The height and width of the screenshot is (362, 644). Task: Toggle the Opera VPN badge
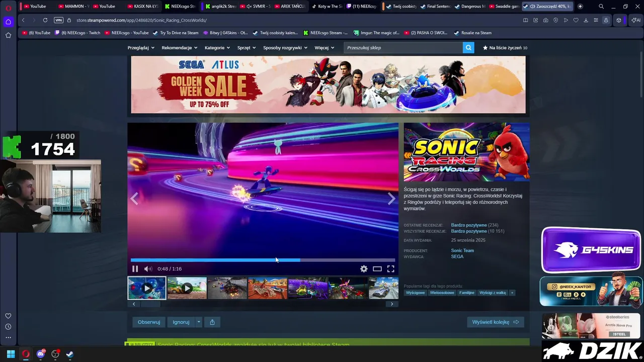[x=58, y=20]
